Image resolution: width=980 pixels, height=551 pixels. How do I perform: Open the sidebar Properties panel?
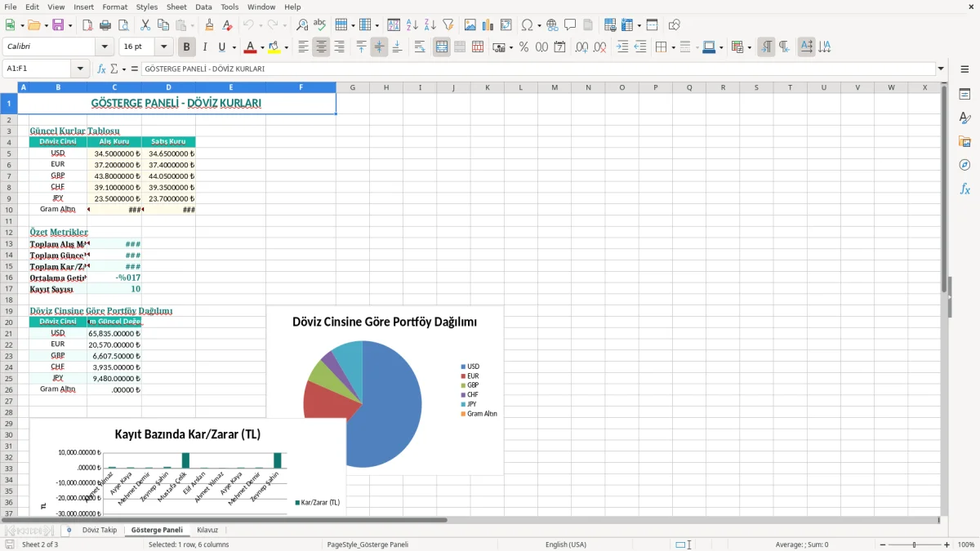point(964,95)
